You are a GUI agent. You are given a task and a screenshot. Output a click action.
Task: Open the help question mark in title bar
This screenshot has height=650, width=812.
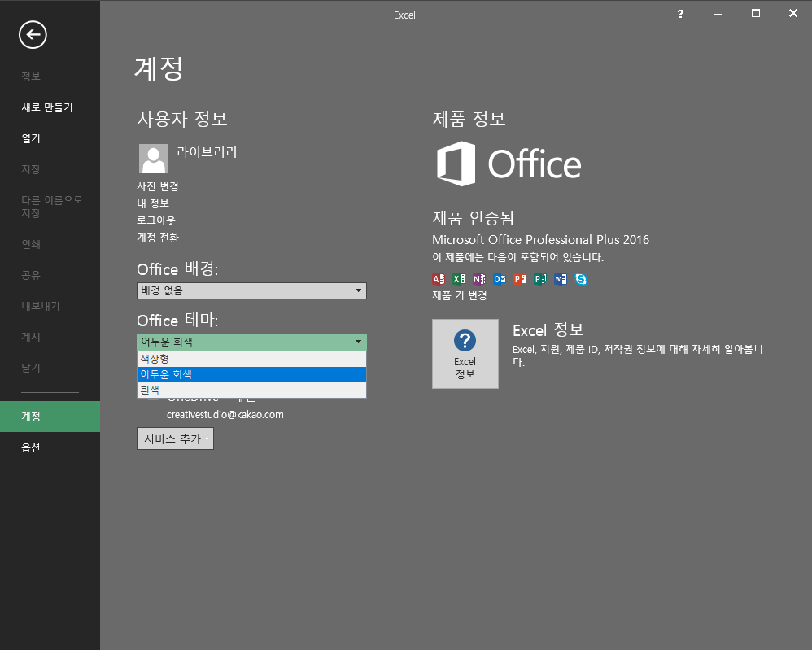tap(680, 14)
